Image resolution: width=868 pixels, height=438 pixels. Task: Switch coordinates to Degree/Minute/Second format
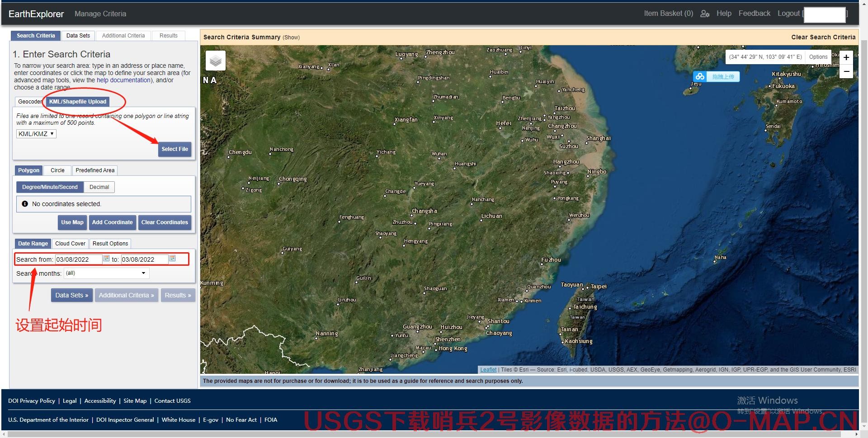(50, 187)
